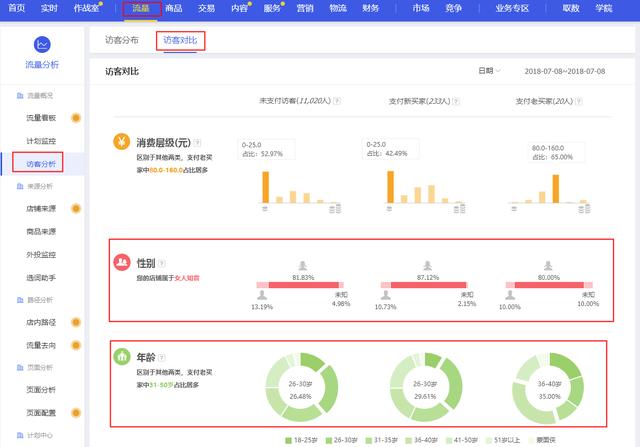
Task: Open the 业务专区 menu item
Action: (512, 8)
